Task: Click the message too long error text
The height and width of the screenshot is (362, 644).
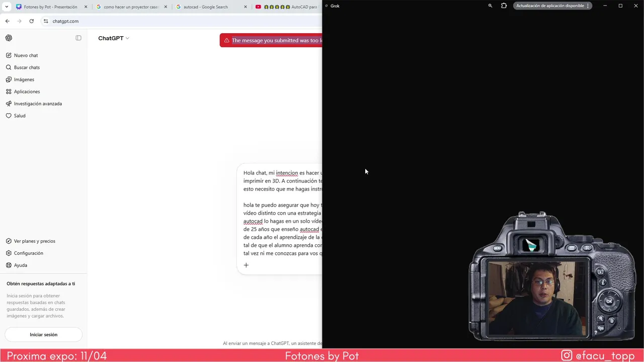Action: [277, 40]
